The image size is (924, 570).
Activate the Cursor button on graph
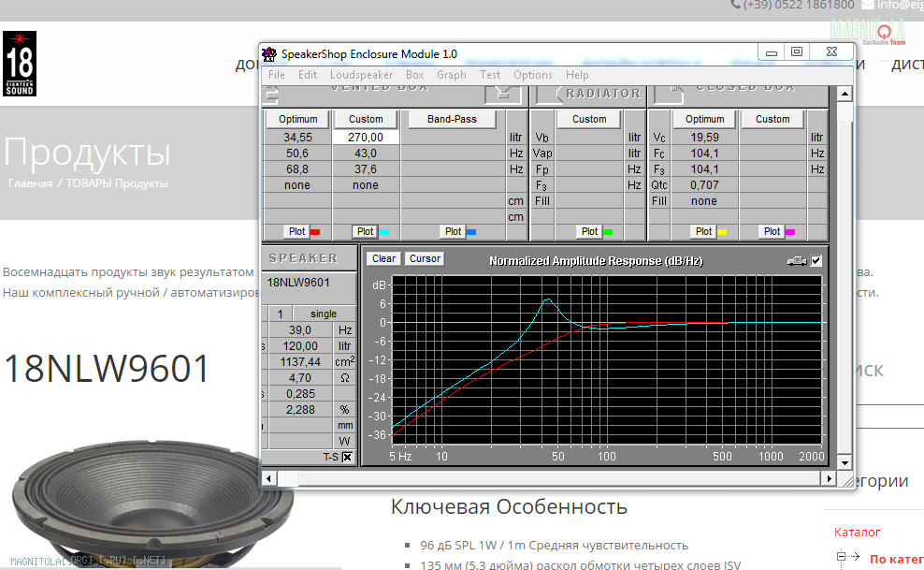coord(425,258)
